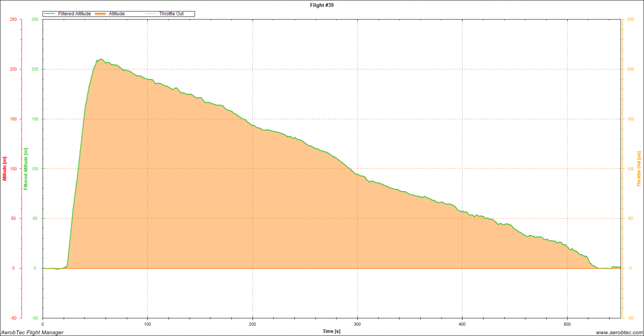
Task: Click the -50 label on the red Altitude axis
Action: pyautogui.click(x=14, y=318)
